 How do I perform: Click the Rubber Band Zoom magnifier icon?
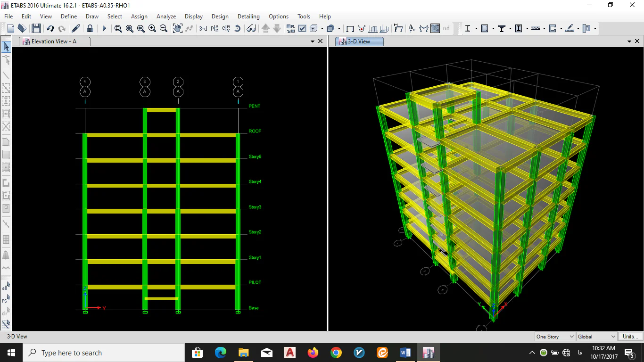(118, 28)
